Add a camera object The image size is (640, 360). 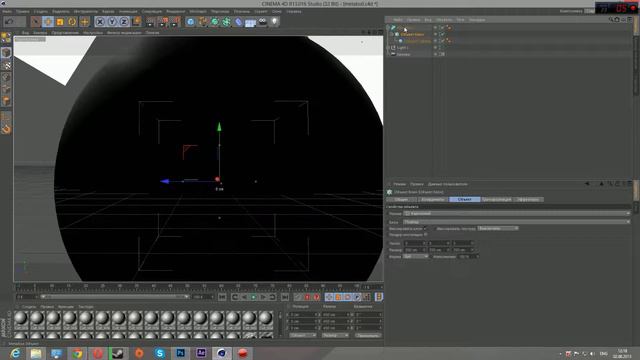point(262,21)
